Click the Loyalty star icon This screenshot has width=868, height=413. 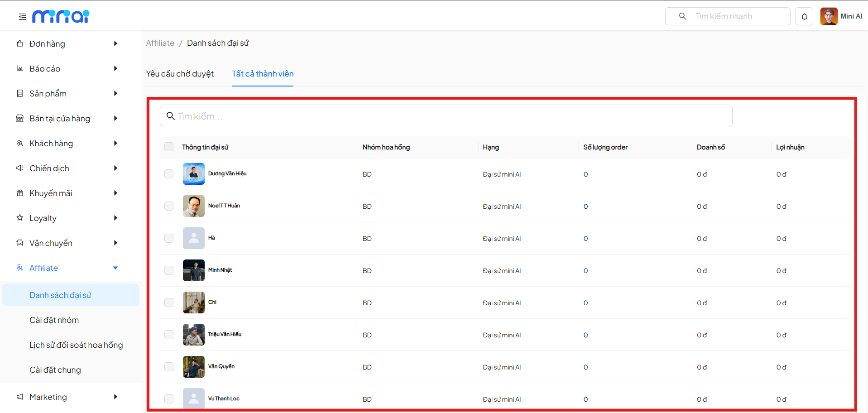click(x=20, y=218)
